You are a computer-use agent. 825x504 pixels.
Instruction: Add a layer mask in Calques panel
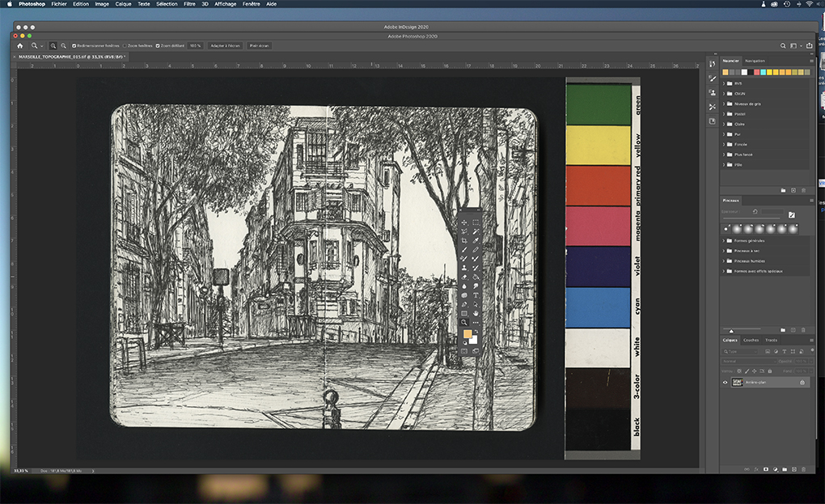(765, 469)
